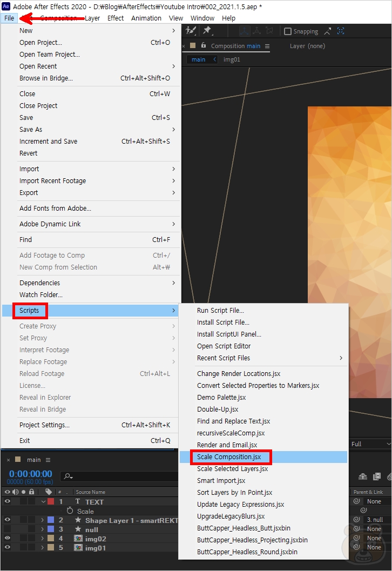Click the img01 breadcrumb in viewer
Viewport: 392px width, 571px height.
click(x=232, y=60)
